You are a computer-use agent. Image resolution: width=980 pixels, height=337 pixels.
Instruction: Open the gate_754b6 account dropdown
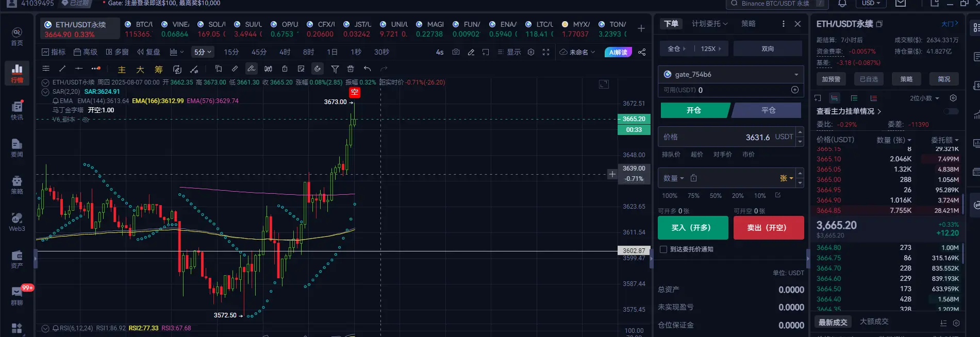(730, 74)
